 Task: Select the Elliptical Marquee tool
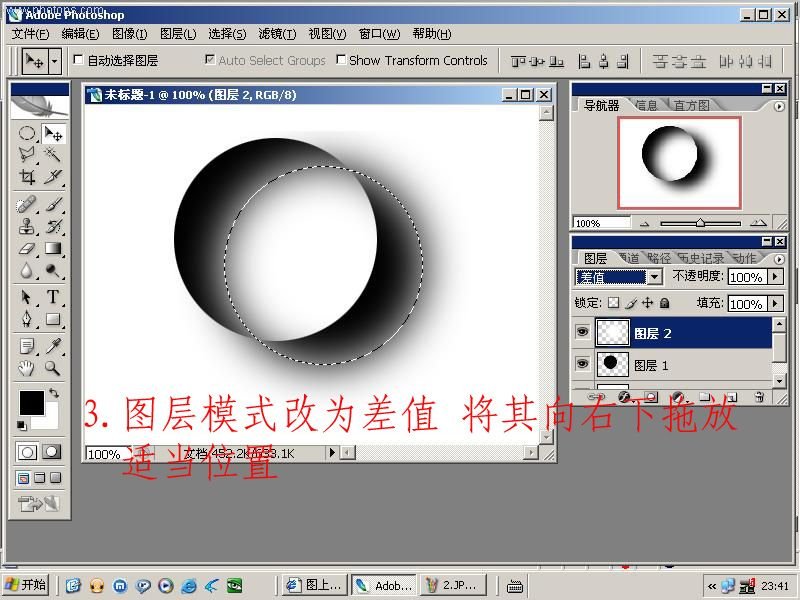point(27,133)
